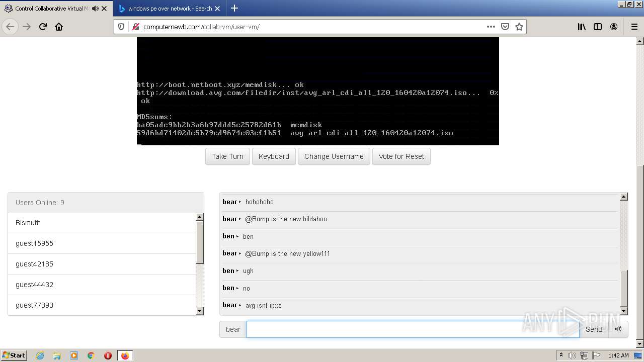Click message '@Bump is the new yellow111'
644x362 pixels.
[287, 253]
